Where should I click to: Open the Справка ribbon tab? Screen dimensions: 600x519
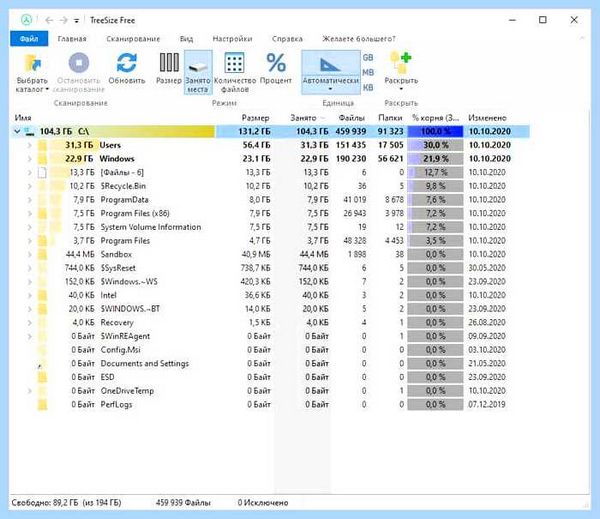point(287,39)
